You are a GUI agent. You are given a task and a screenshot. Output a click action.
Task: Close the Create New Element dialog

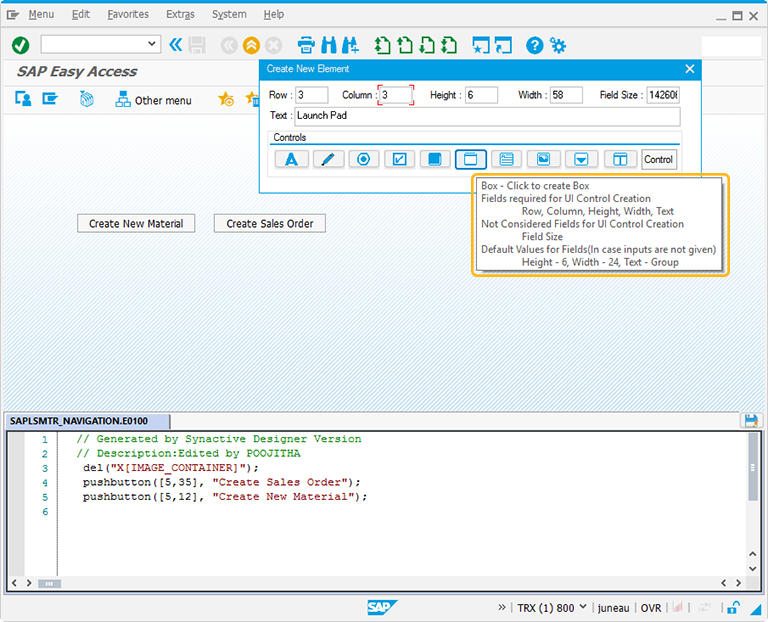[690, 69]
